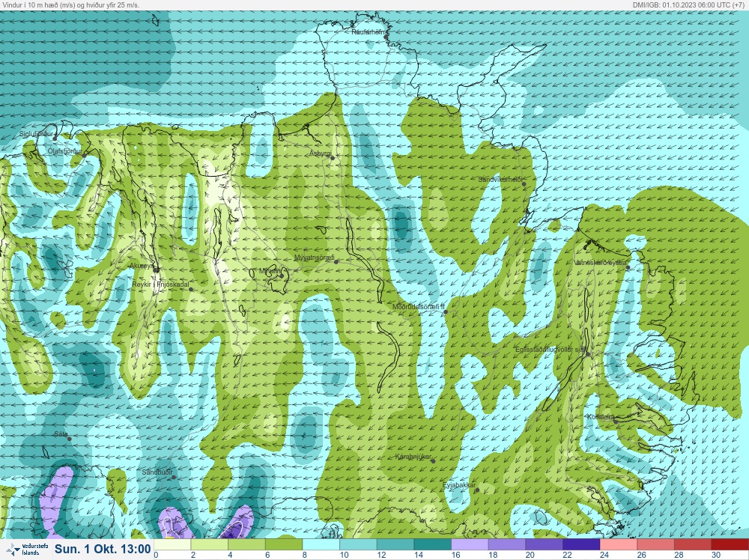Click the Vatnsskarð eystra station label
This screenshot has width=749, height=560.
click(x=600, y=263)
